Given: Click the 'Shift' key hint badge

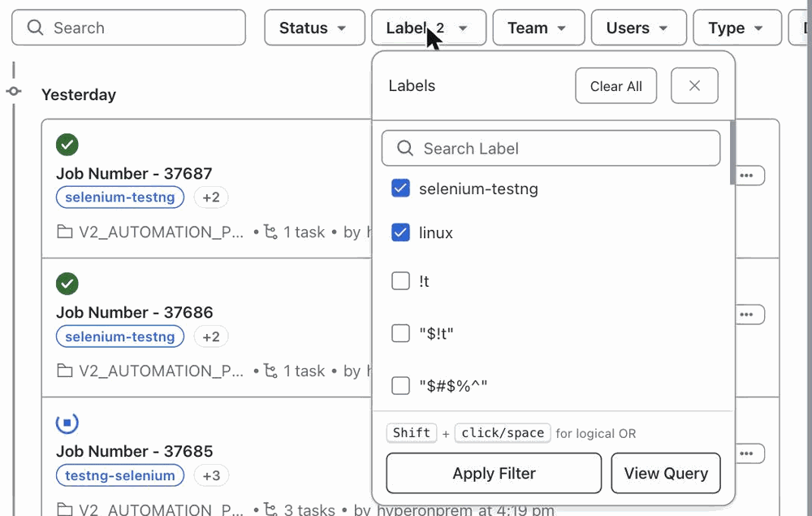Looking at the screenshot, I should pyautogui.click(x=412, y=433).
